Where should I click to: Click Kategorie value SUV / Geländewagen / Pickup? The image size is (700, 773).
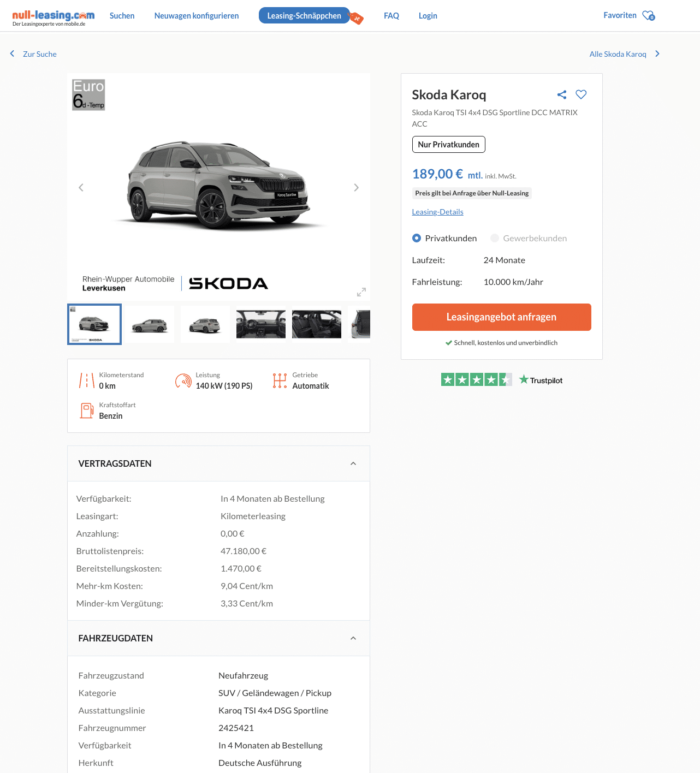pyautogui.click(x=275, y=693)
